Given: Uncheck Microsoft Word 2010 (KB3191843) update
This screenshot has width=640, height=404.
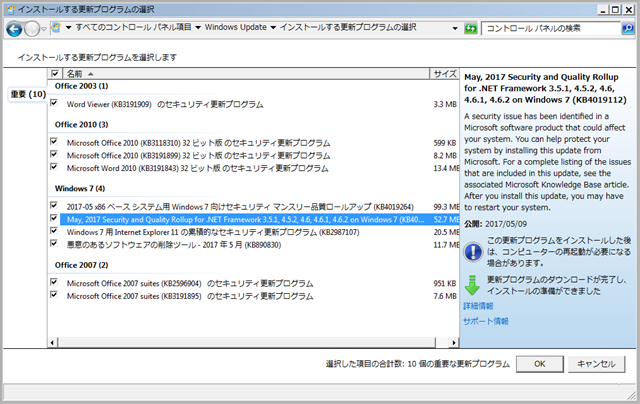Looking at the screenshot, I should (53, 166).
